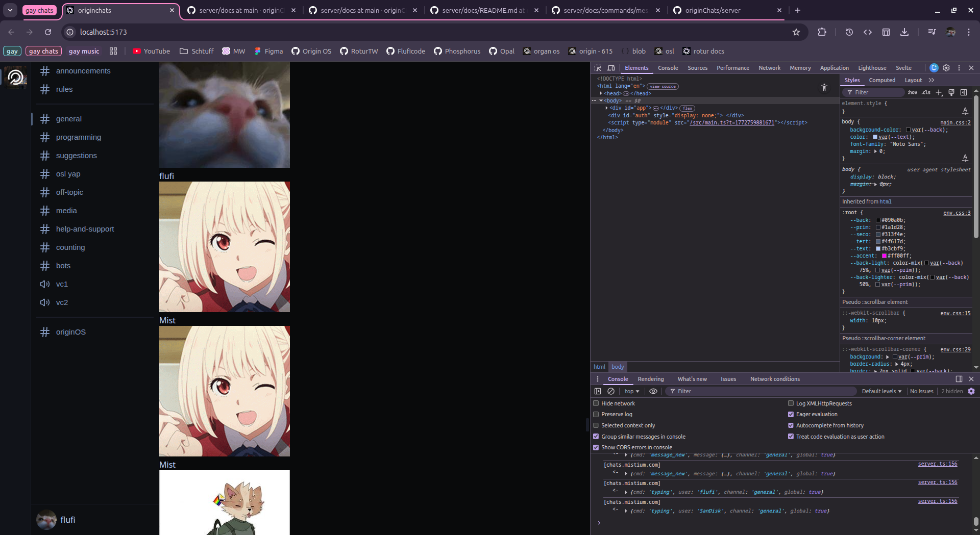Click flufi's profile avatar at bottom

[x=46, y=520]
